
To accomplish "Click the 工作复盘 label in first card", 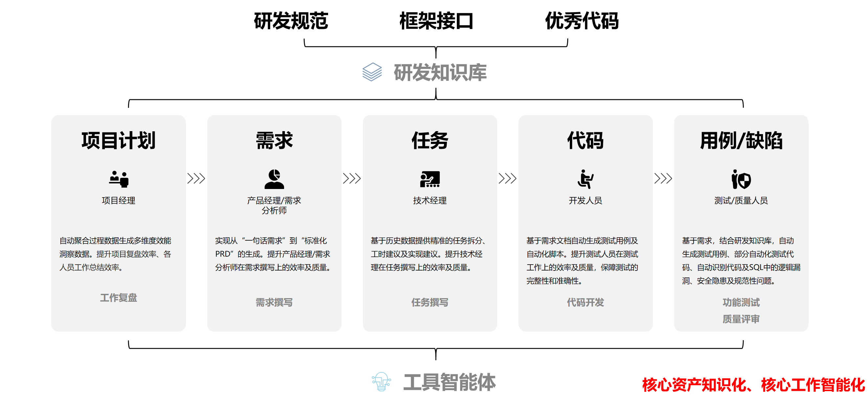I will (119, 297).
